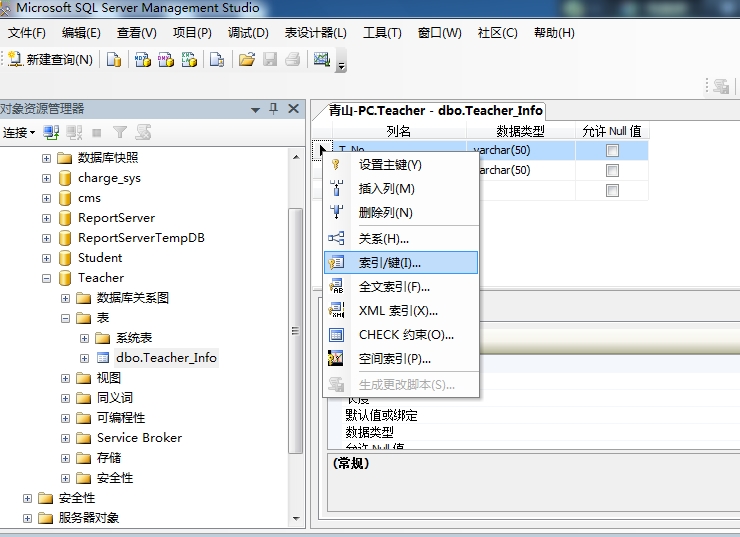740x537 pixels.
Task: Open the 编辑(E) menu
Action: click(81, 33)
